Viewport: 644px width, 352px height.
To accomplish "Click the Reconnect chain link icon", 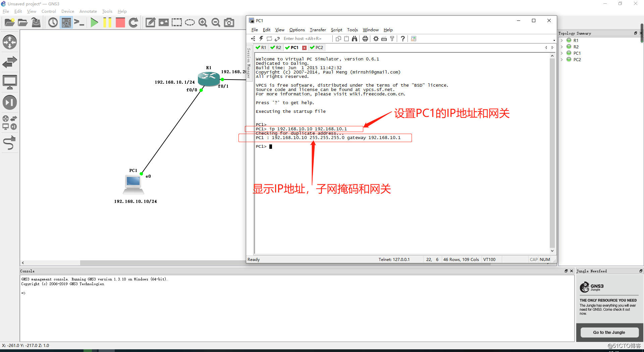I will pos(277,39).
